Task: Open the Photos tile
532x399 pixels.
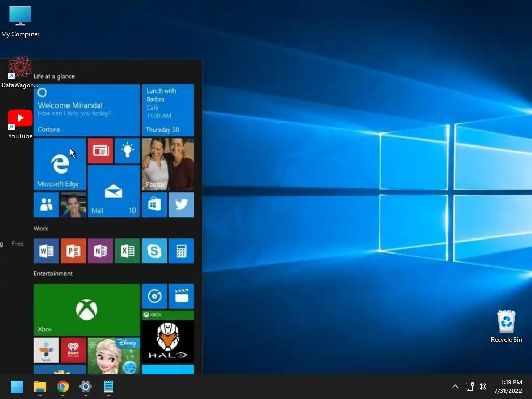Action: (x=168, y=164)
